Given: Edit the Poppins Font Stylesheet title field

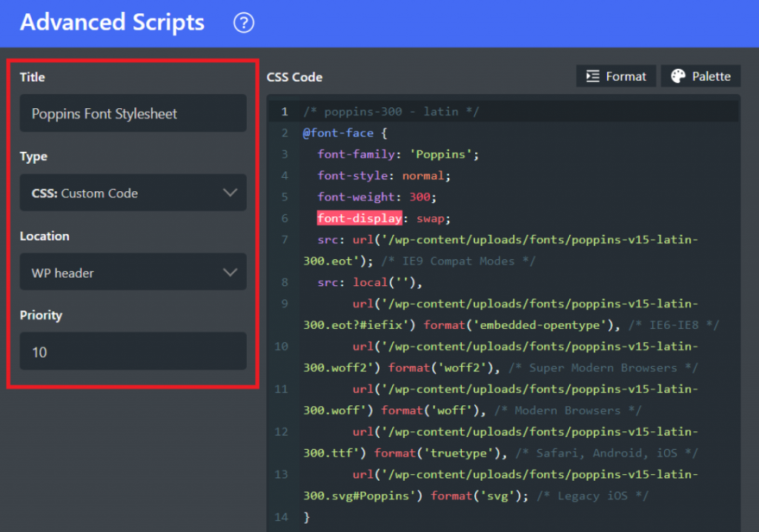Looking at the screenshot, I should coord(133,113).
